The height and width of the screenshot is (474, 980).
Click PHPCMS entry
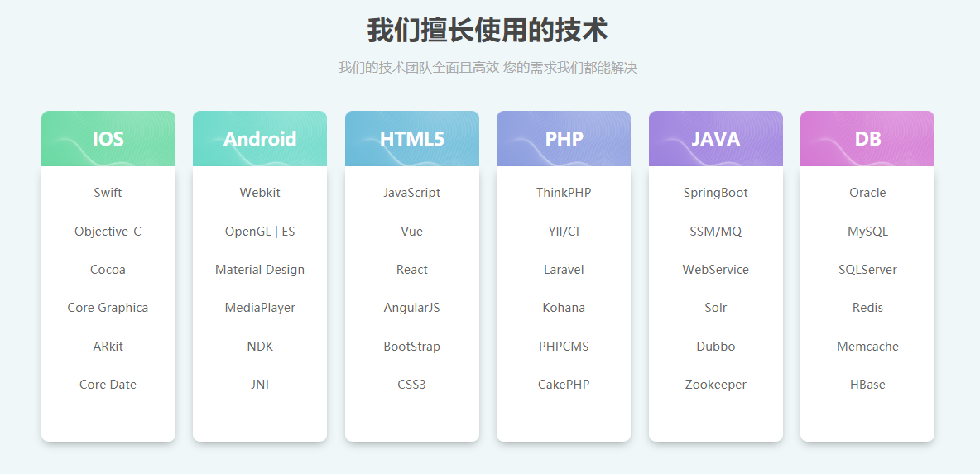pyautogui.click(x=564, y=347)
